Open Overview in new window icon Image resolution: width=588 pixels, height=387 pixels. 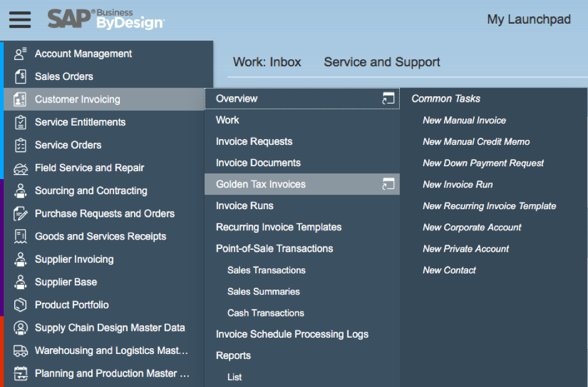click(388, 99)
